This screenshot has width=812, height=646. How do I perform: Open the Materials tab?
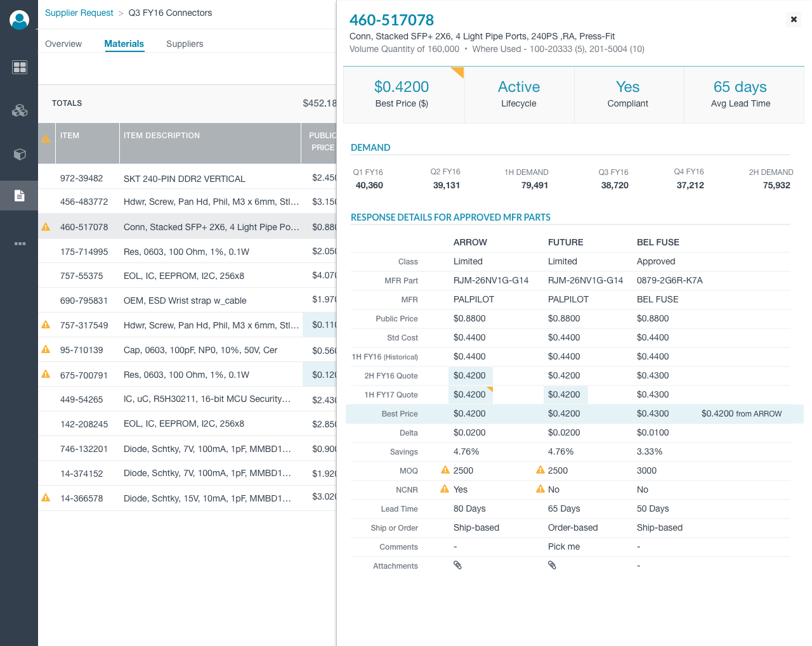[x=124, y=44]
